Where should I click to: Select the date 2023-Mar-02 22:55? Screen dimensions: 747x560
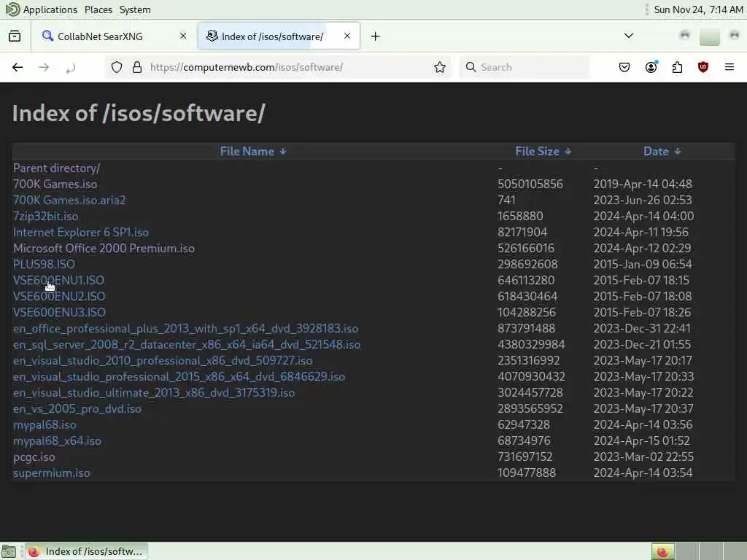tap(643, 457)
